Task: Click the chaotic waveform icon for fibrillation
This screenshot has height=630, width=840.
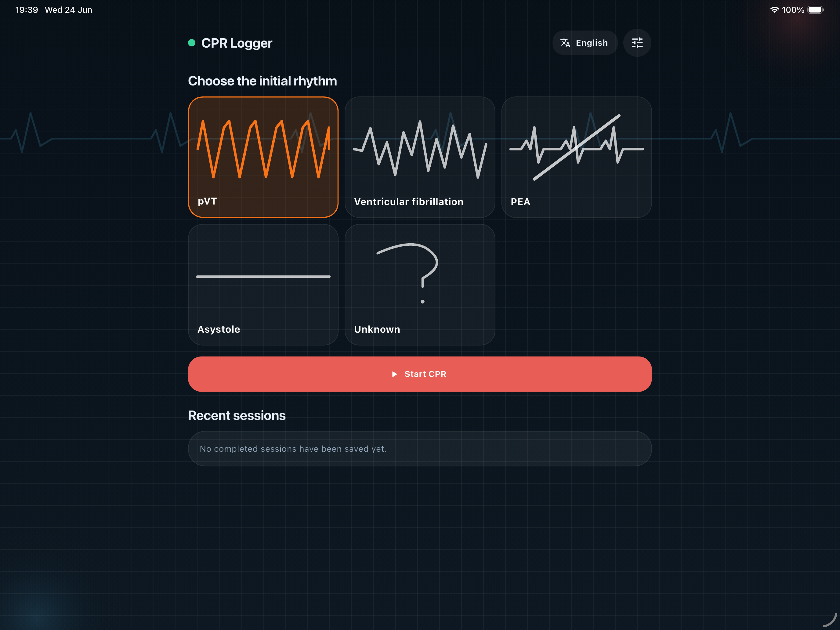Action: (x=420, y=149)
